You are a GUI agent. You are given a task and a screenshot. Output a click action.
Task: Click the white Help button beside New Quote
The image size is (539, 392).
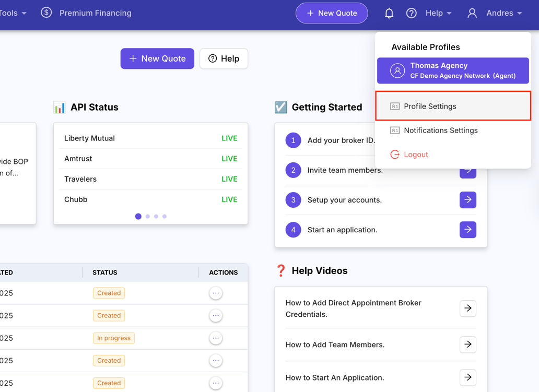point(224,58)
